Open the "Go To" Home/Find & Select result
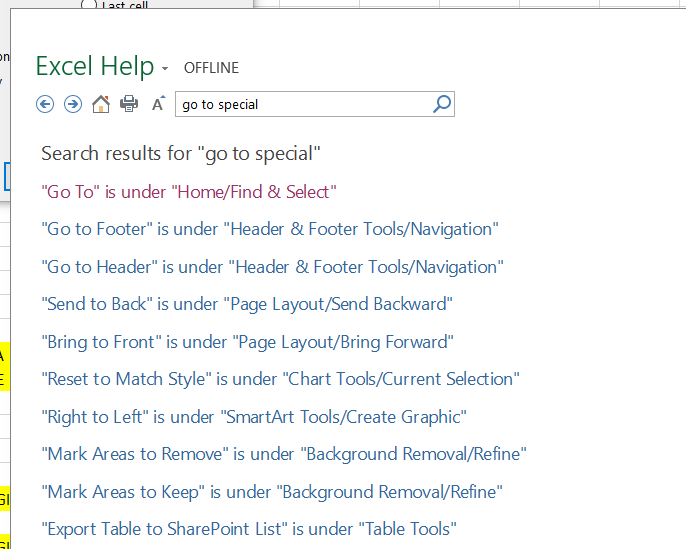 188,191
